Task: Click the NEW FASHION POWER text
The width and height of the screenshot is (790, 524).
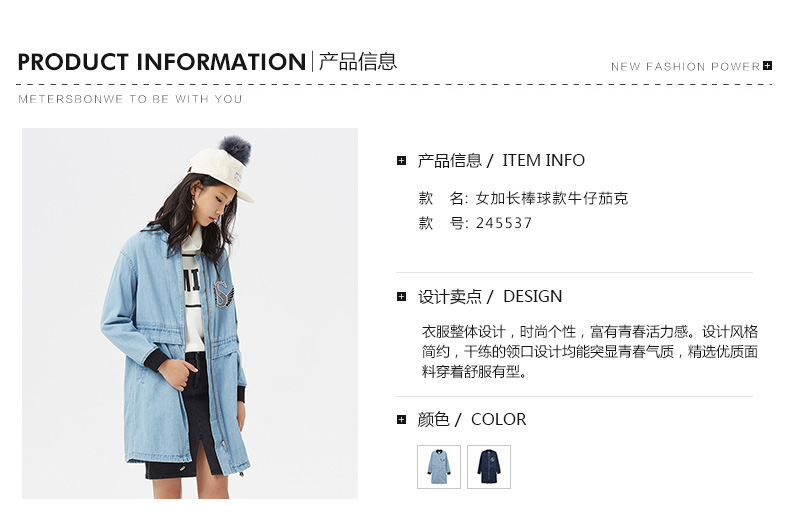Action: [x=685, y=67]
